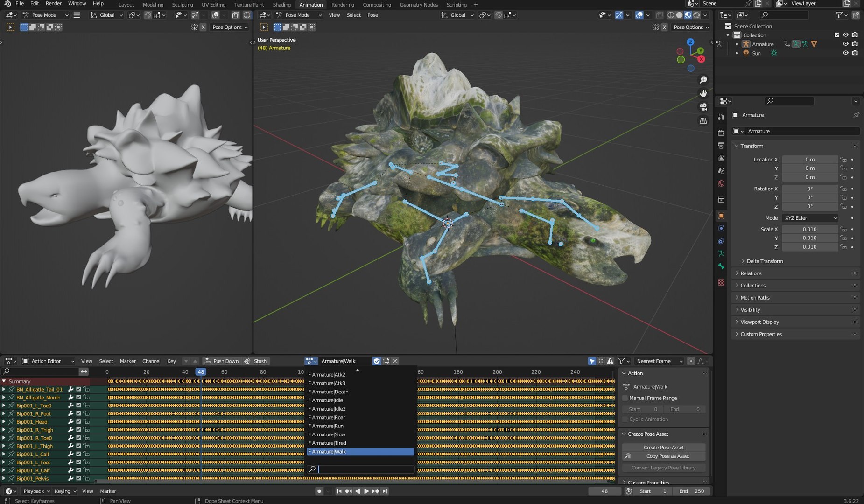
Task: Select Armature|Death from the action list
Action: pyautogui.click(x=360, y=392)
